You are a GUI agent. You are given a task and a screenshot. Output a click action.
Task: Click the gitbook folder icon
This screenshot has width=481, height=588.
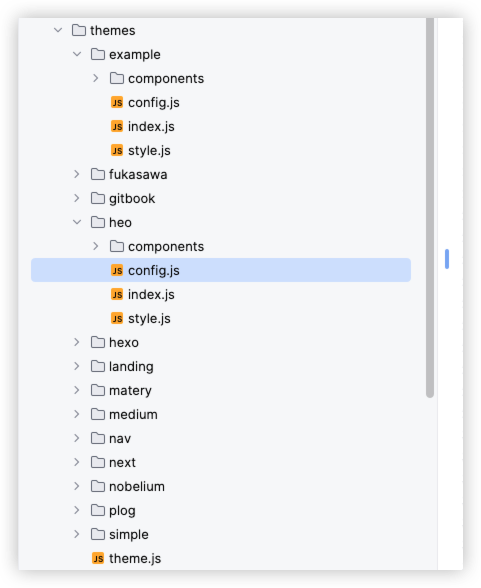98,198
